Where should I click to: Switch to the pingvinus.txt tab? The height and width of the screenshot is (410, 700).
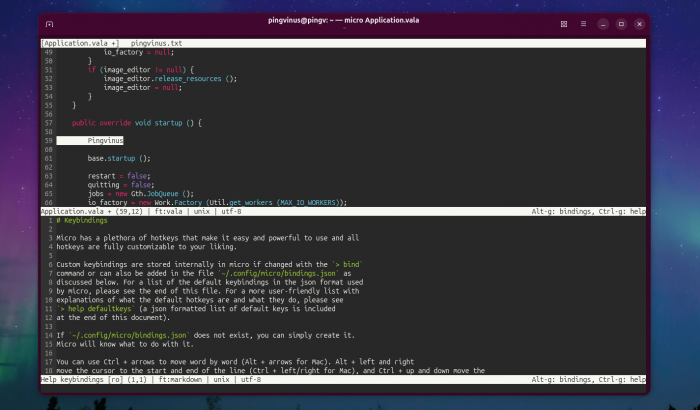(156, 43)
